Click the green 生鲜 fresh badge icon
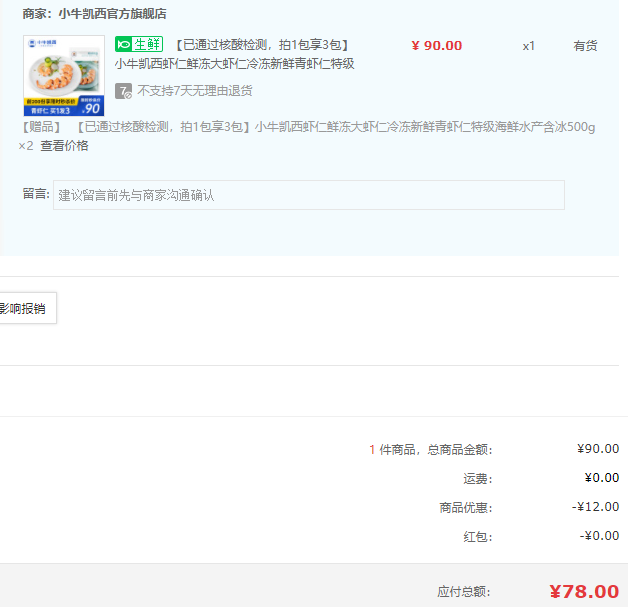Screen dimensions: 628x607 click(x=139, y=44)
